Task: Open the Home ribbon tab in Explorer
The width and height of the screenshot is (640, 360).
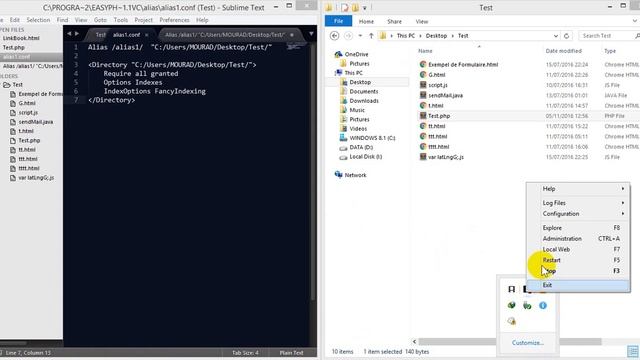Action: 366,22
